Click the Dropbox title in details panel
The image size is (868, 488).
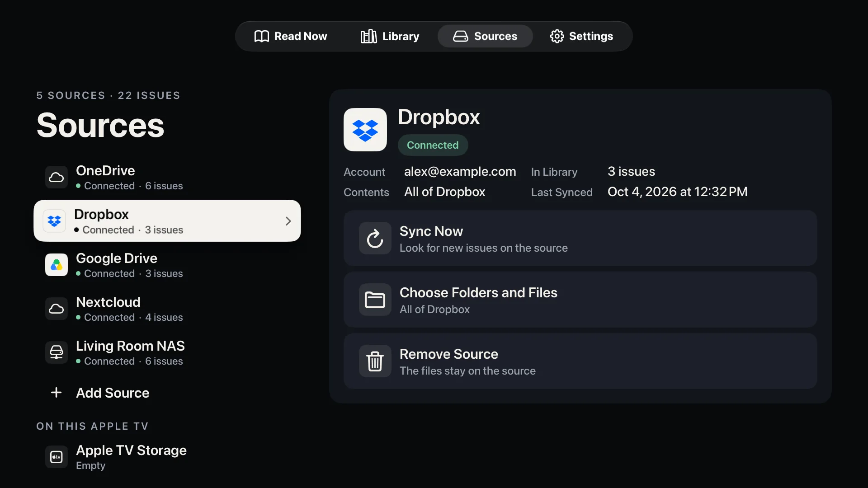439,117
